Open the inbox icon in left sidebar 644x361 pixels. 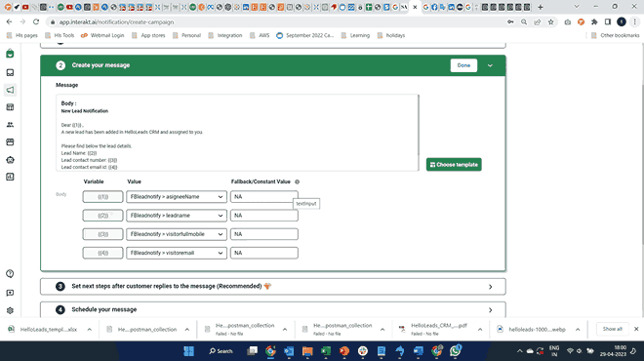click(x=11, y=73)
